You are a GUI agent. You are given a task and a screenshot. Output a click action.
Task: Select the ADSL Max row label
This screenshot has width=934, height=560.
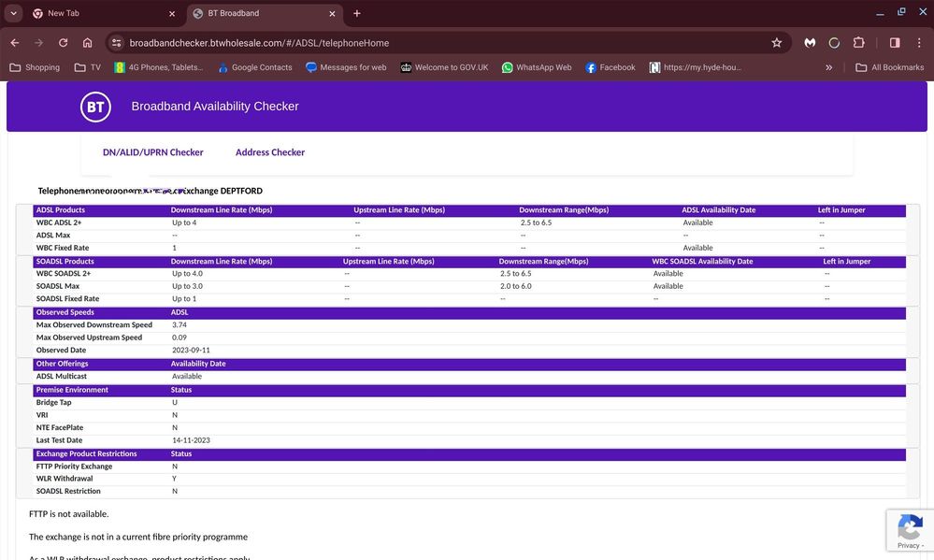(x=53, y=236)
